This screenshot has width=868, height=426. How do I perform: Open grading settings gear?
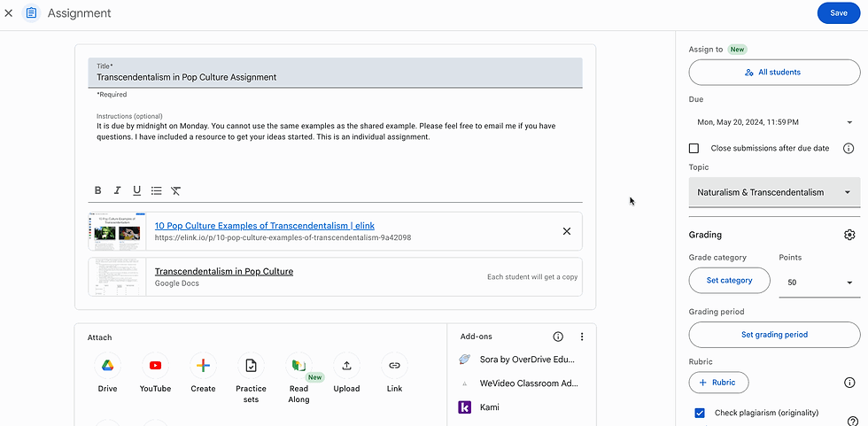tap(849, 235)
